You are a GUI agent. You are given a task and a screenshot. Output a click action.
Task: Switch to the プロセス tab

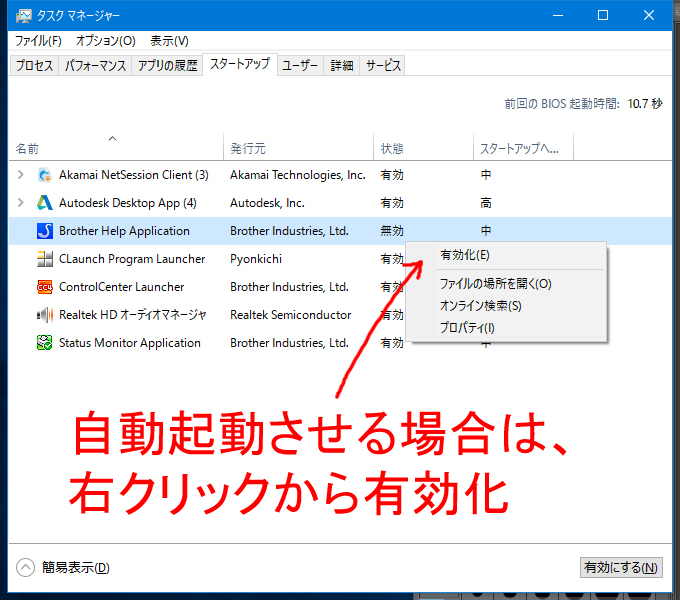(x=34, y=65)
